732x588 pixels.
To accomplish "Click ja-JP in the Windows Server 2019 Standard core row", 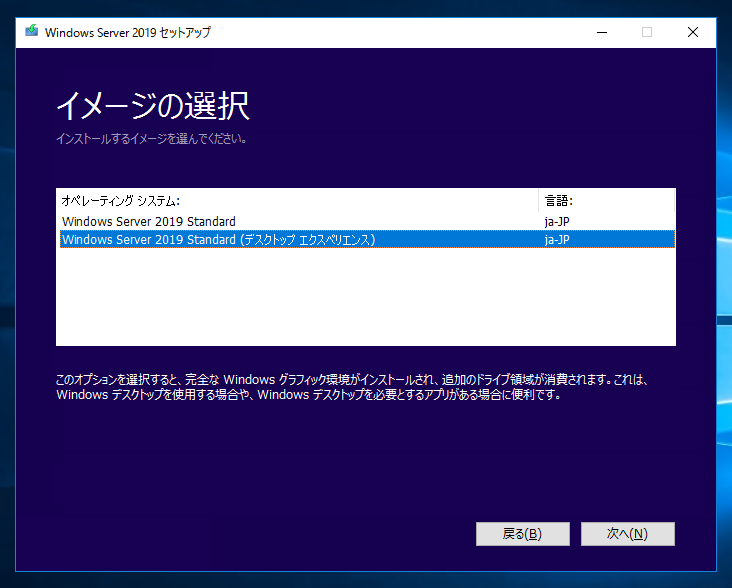I will 556,221.
